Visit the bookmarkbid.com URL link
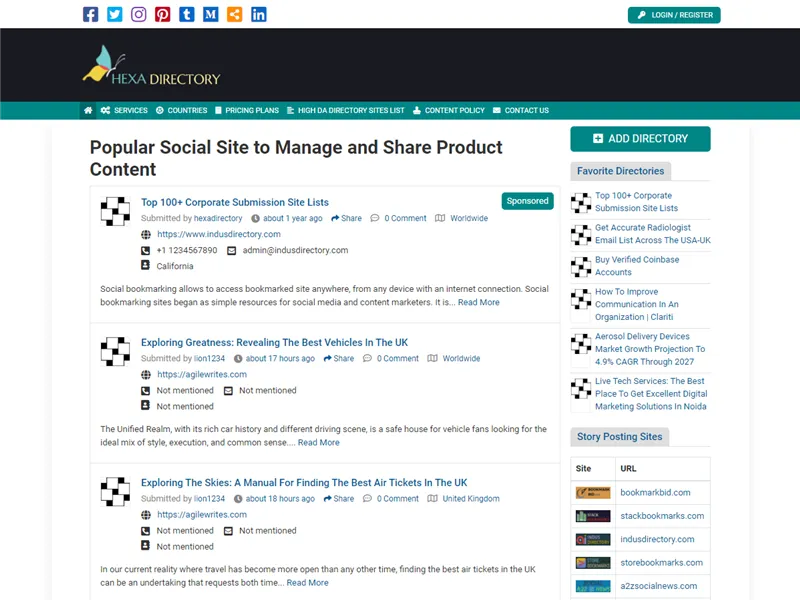The width and height of the screenshot is (800, 600). tap(656, 492)
